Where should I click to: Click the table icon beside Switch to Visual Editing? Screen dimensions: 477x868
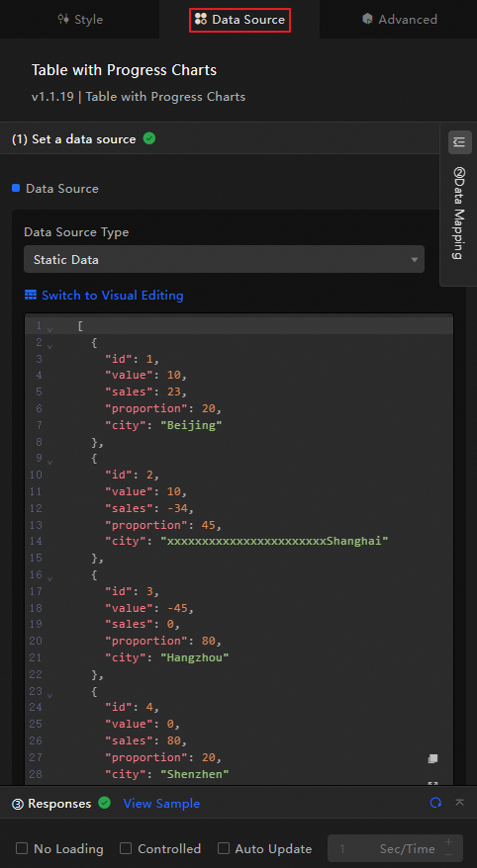point(31,295)
